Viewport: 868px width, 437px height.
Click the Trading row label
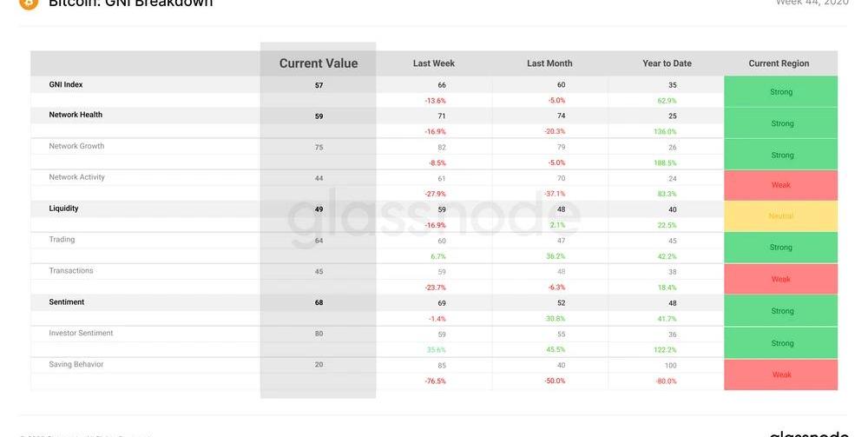point(62,240)
